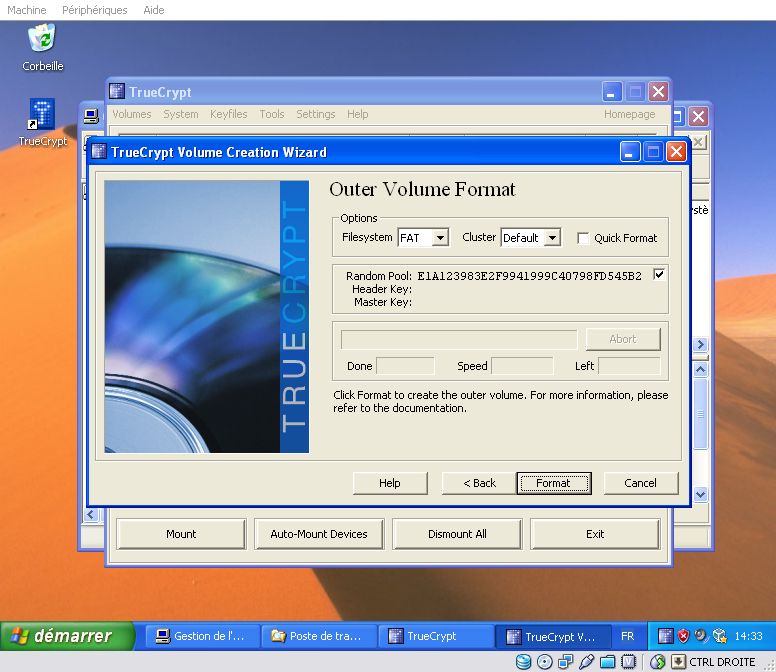The image size is (776, 672).
Task: Click the VirtualBox virtualization chip status icon
Action: click(628, 662)
